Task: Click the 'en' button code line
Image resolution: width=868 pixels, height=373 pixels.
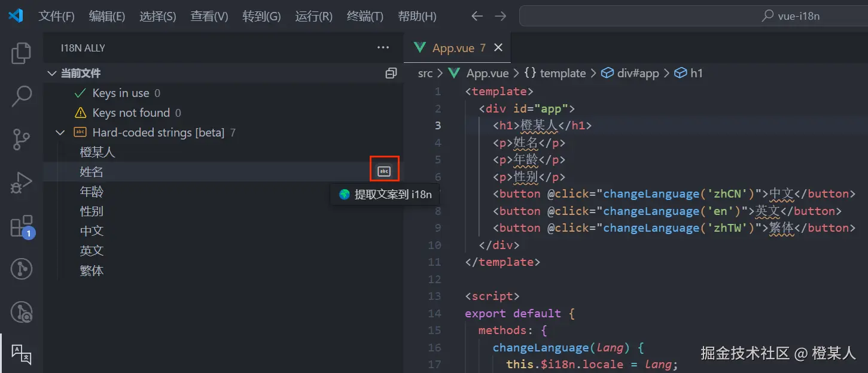Action: click(x=667, y=211)
